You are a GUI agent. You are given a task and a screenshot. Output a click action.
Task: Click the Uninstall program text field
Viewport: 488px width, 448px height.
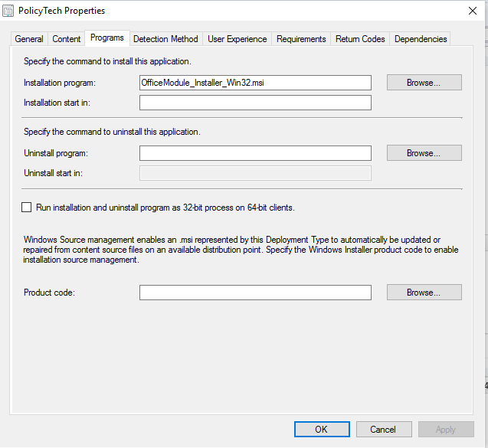click(x=255, y=153)
